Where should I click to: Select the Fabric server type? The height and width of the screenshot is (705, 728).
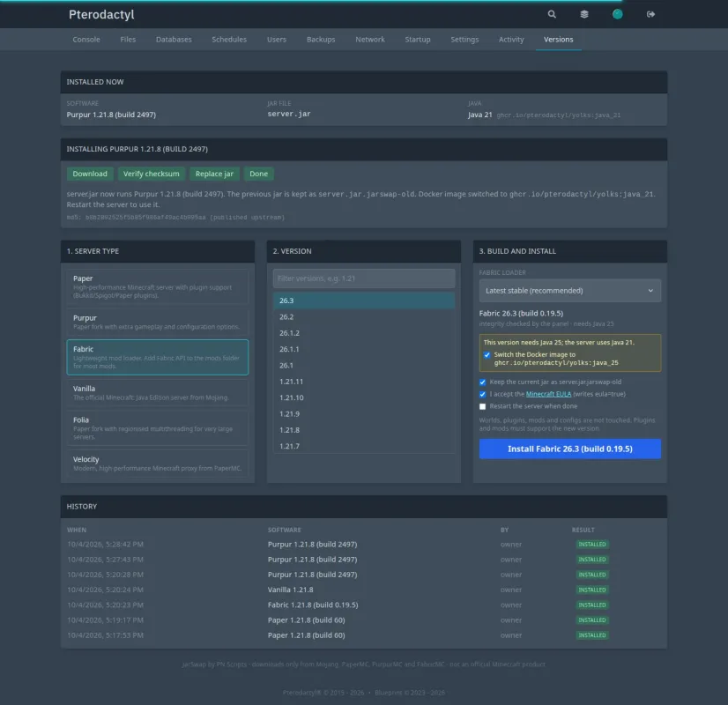(158, 358)
